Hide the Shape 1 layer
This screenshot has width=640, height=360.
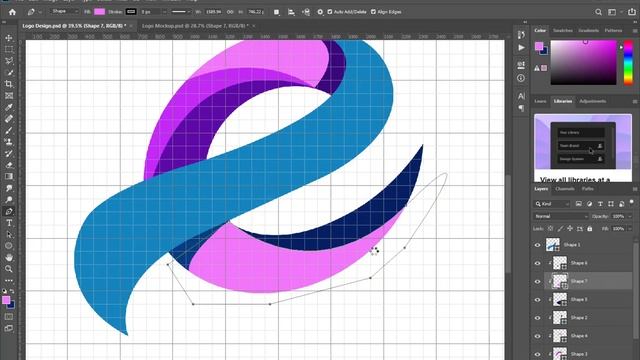click(538, 245)
